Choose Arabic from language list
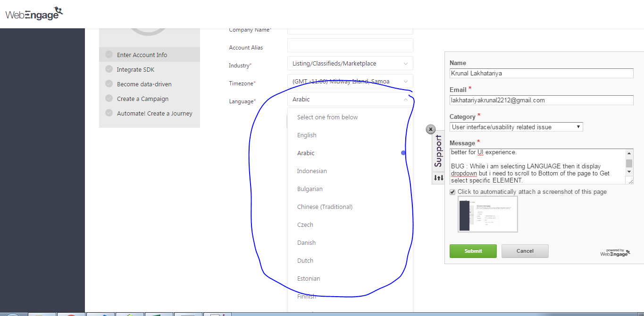Viewport: 644px width, 316px height. [350, 153]
